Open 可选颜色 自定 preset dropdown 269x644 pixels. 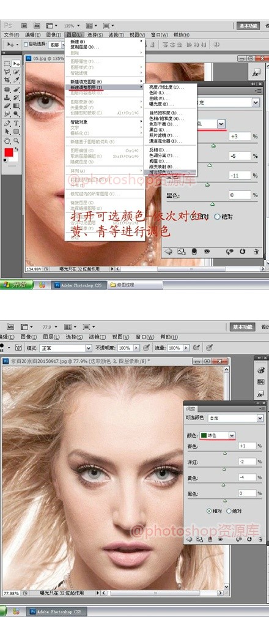click(235, 417)
